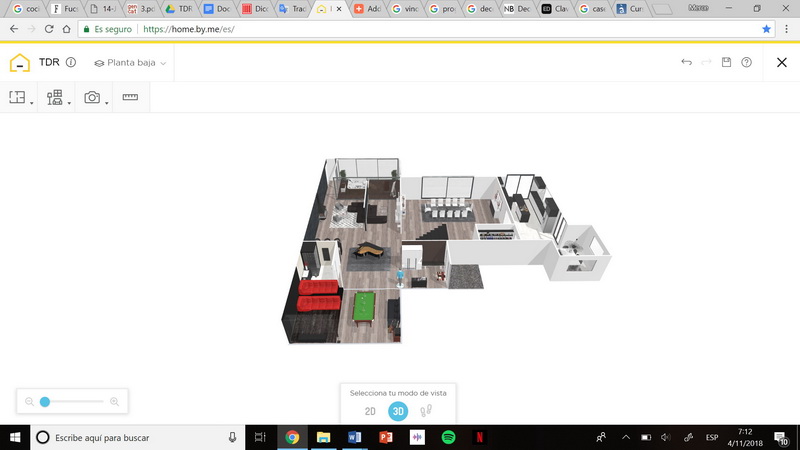The width and height of the screenshot is (800, 450).
Task: Open the help question mark icon
Action: click(746, 63)
